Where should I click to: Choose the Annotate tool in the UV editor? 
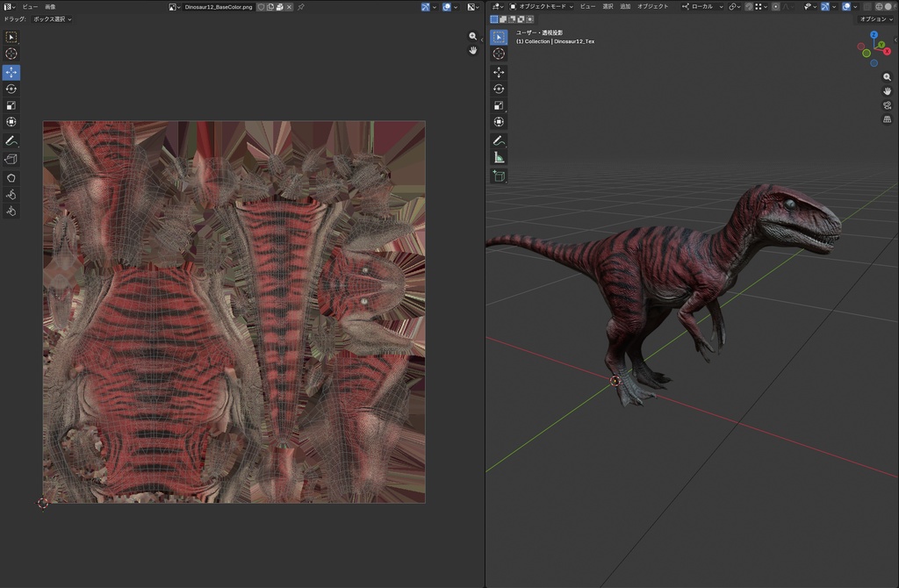[x=11, y=141]
